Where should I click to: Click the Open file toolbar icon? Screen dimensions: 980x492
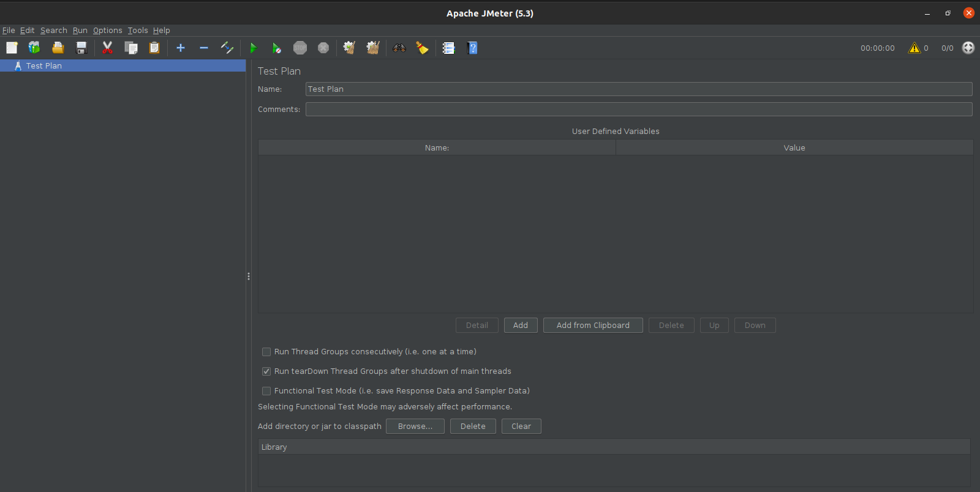point(58,48)
